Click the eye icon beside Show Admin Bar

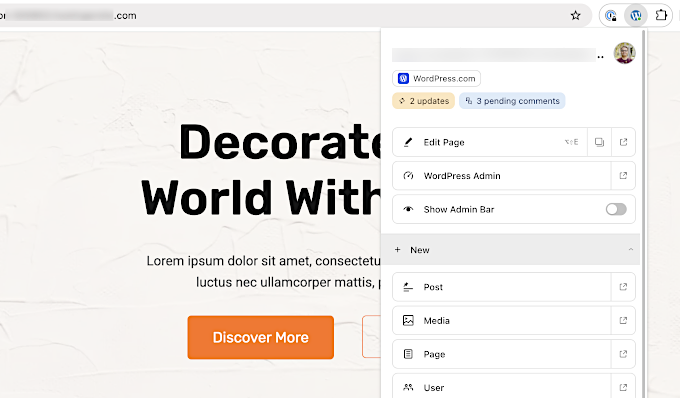tap(408, 209)
